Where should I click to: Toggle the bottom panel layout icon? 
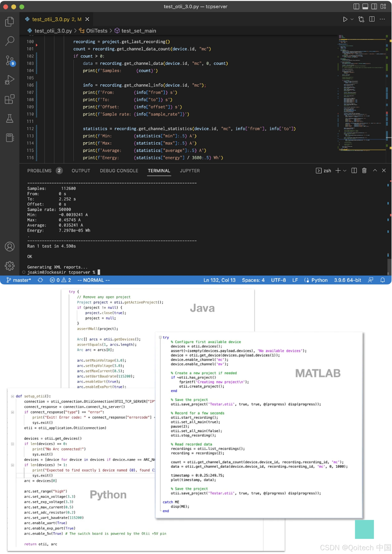tap(365, 6)
